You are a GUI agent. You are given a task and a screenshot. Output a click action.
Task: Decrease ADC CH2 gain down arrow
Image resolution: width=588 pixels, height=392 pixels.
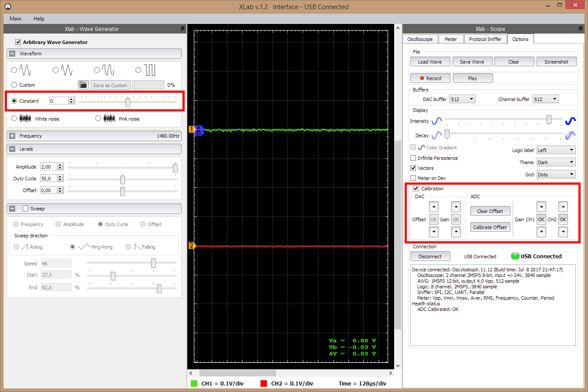(x=563, y=232)
